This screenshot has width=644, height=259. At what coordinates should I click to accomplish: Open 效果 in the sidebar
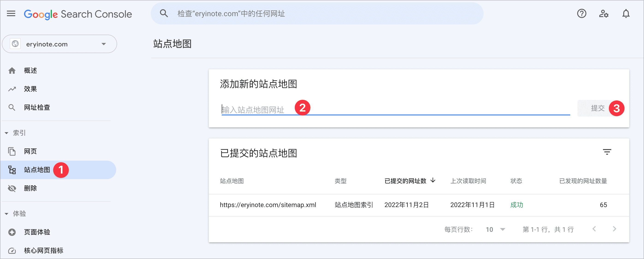coord(30,89)
